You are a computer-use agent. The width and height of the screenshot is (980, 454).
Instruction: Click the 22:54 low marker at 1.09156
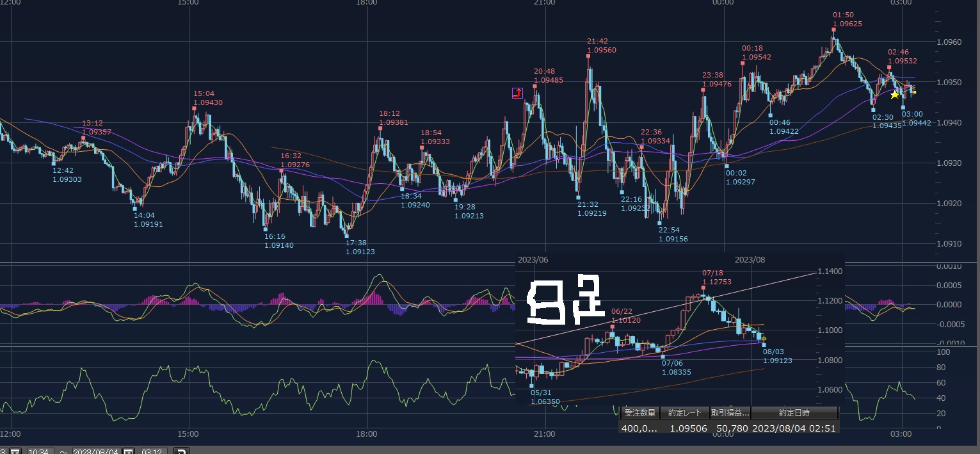pos(660,223)
